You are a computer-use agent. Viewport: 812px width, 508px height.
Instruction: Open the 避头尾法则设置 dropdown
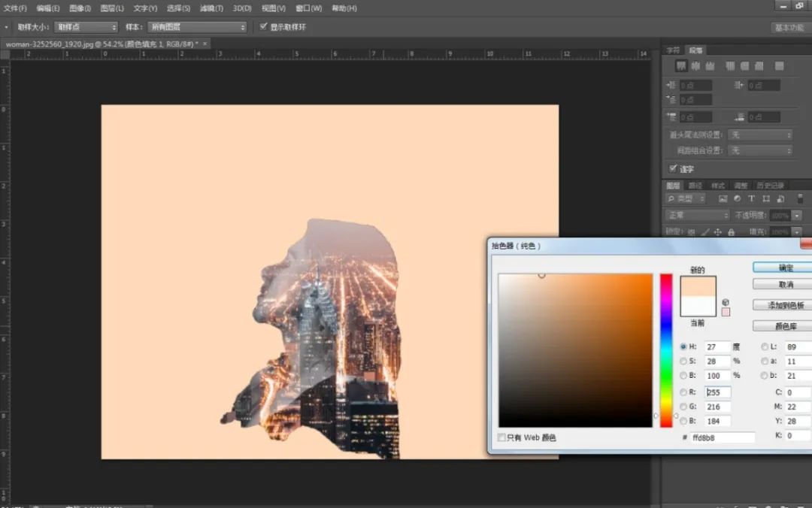click(x=760, y=135)
